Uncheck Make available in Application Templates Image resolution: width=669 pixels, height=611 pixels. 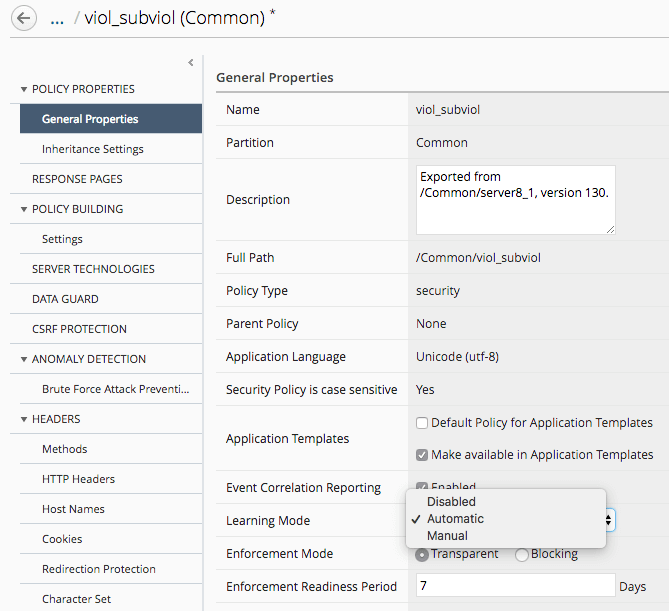click(422, 455)
